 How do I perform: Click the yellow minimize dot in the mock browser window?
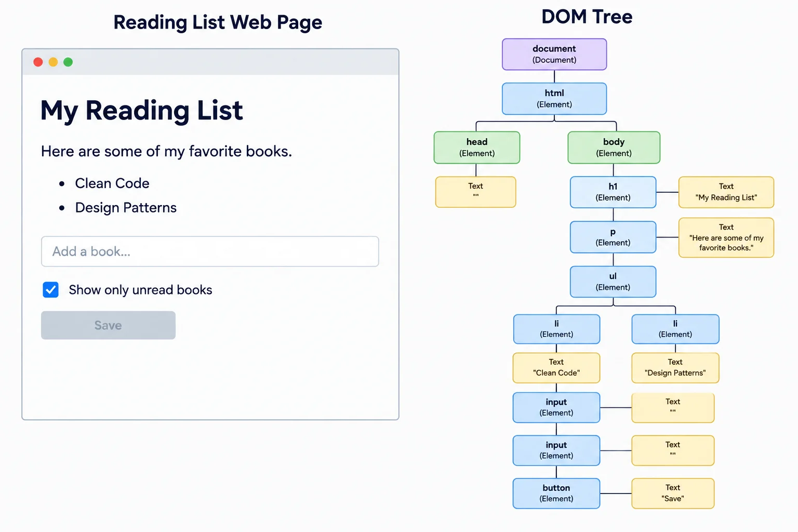[53, 62]
